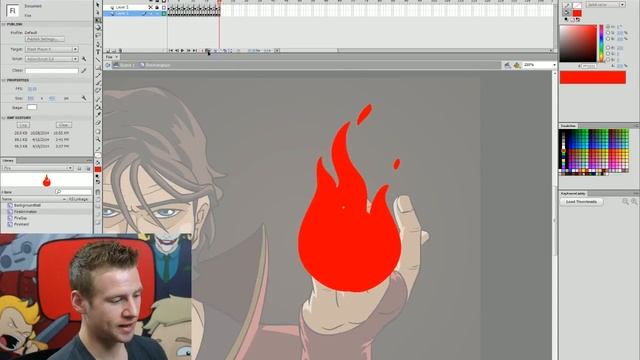Viewport: 640px width, 360px height.
Task: Click the Publish Settings button
Action: (45, 39)
